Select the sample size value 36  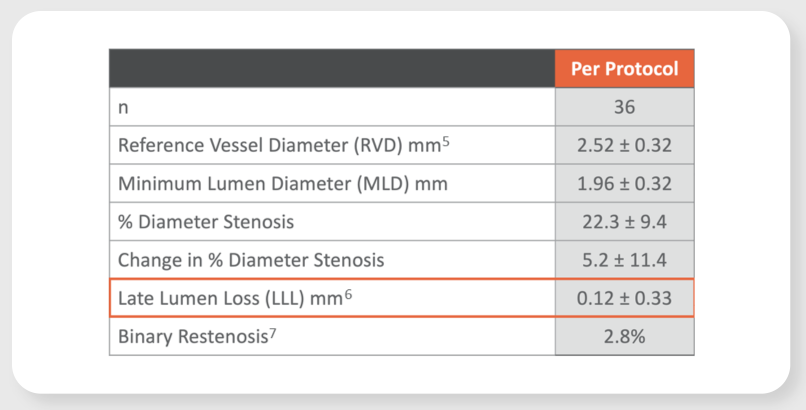coord(624,107)
